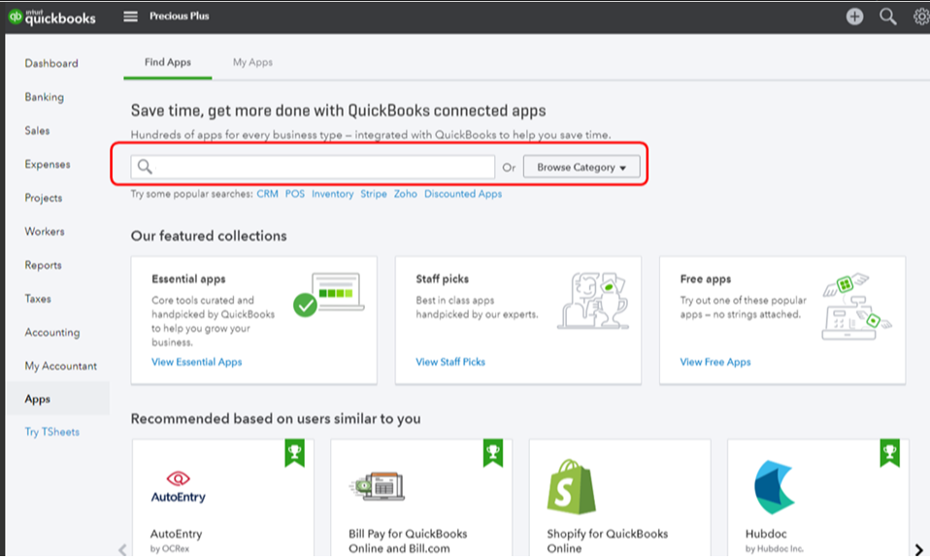Toggle the hamburger navigation menu
Viewport: 930px width, 560px height.
click(x=131, y=16)
